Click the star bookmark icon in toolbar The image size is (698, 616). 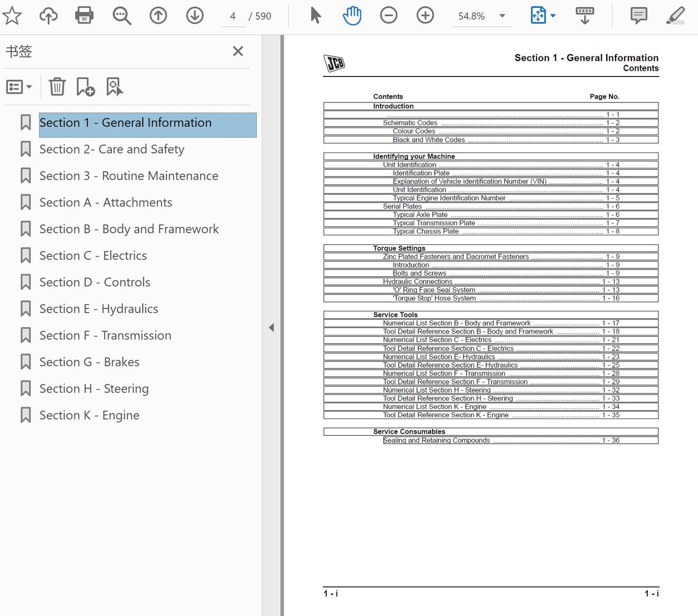[12, 16]
